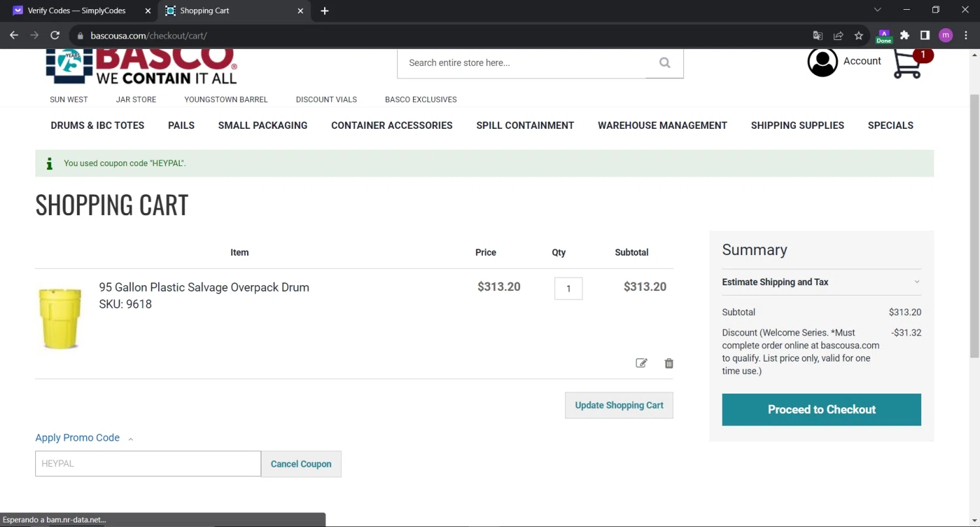Open Chrome three-dot menu
The height and width of the screenshot is (527, 980).
coord(966,35)
